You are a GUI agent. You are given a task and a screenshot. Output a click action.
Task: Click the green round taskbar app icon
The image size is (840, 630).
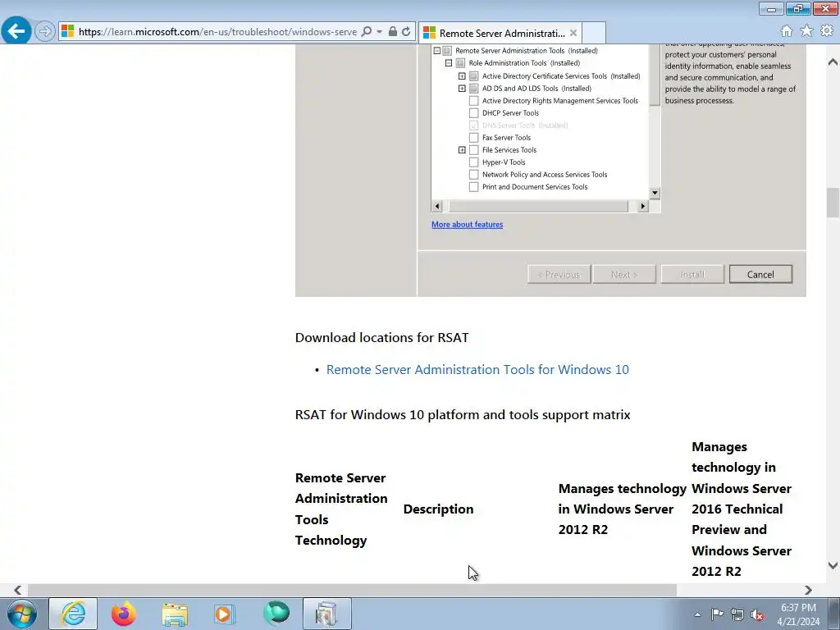click(x=276, y=614)
